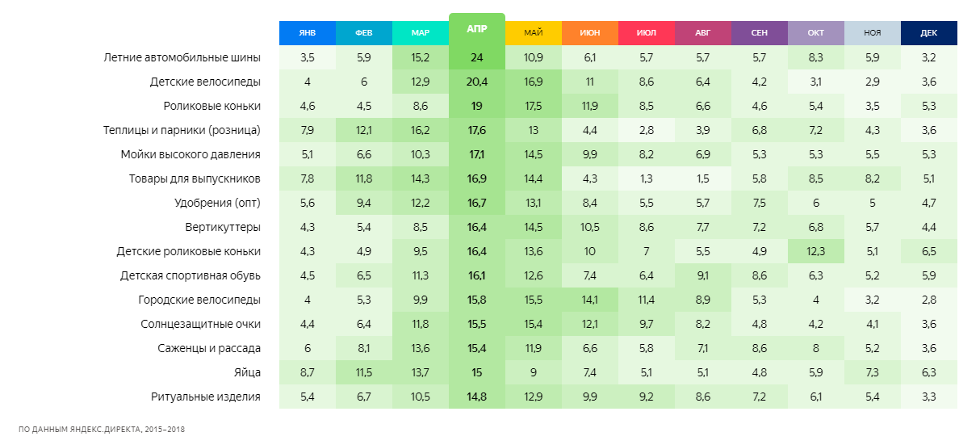The height and width of the screenshot is (445, 980).
Task: Click the Летние автомобильные шины row label
Action: (182, 58)
